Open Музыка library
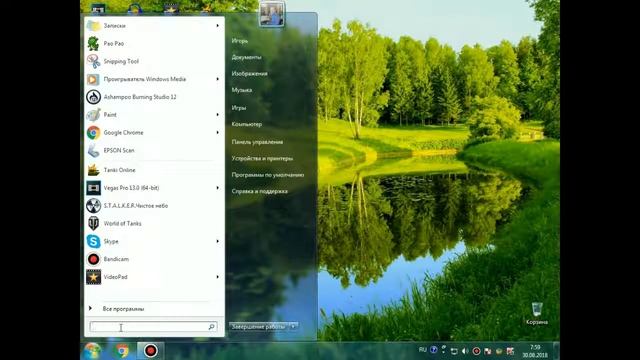Image resolution: width=640 pixels, height=360 pixels. click(x=242, y=90)
